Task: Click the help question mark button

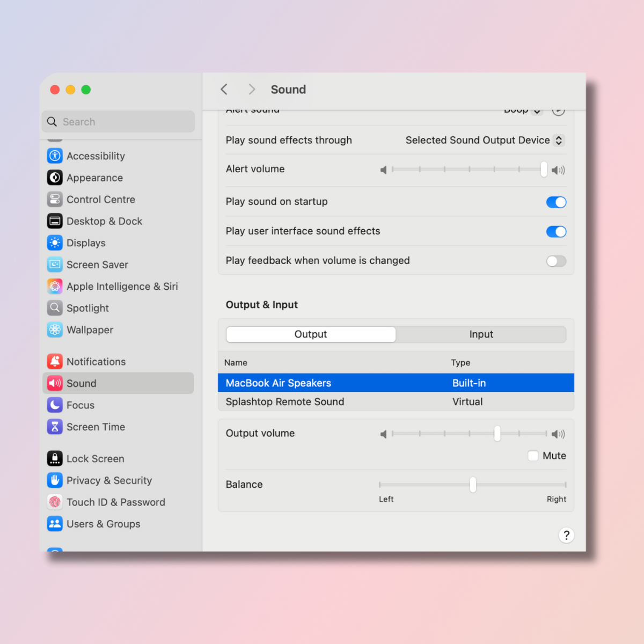Action: click(x=566, y=535)
